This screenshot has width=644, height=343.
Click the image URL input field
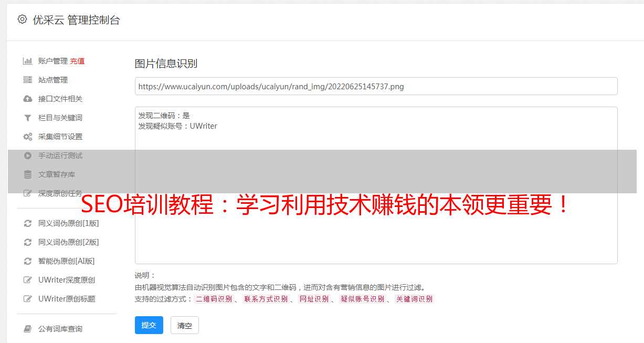tap(376, 86)
